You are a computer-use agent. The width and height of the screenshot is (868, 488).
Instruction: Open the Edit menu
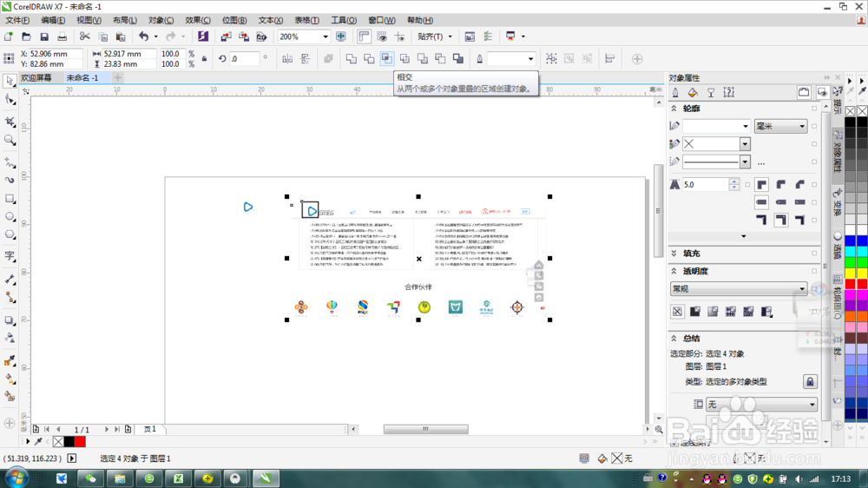coord(53,20)
